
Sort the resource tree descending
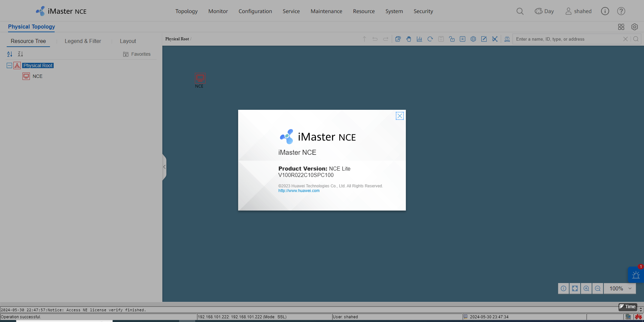point(20,54)
